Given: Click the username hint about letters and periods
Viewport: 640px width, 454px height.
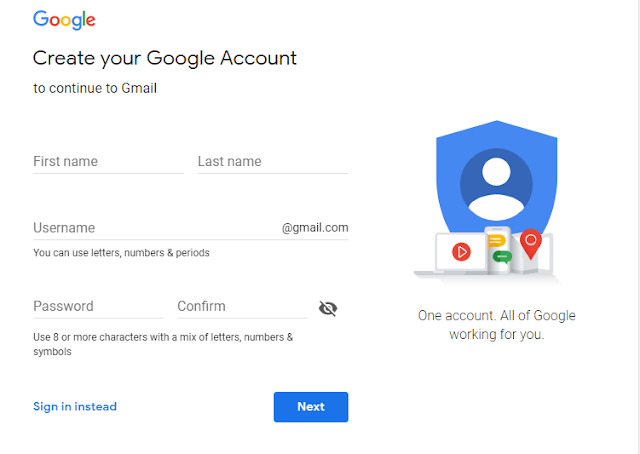Looking at the screenshot, I should pyautogui.click(x=121, y=253).
